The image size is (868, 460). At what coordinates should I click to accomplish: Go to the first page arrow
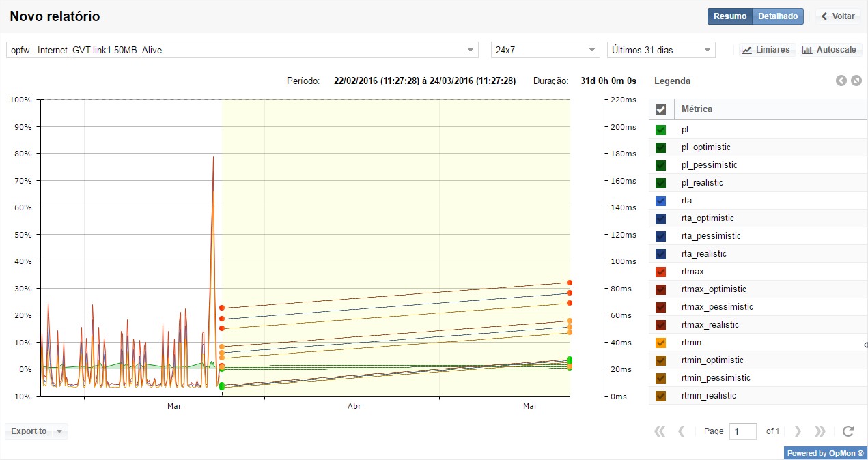pyautogui.click(x=660, y=431)
